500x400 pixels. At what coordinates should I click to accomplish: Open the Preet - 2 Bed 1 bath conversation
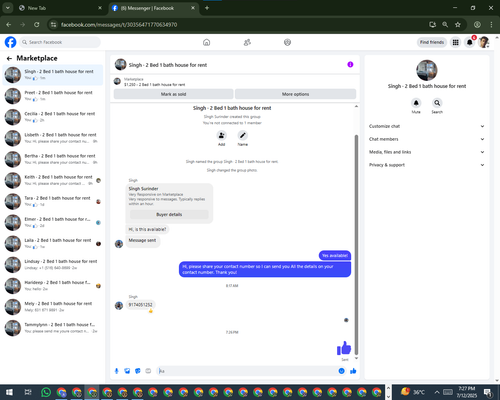(53, 96)
